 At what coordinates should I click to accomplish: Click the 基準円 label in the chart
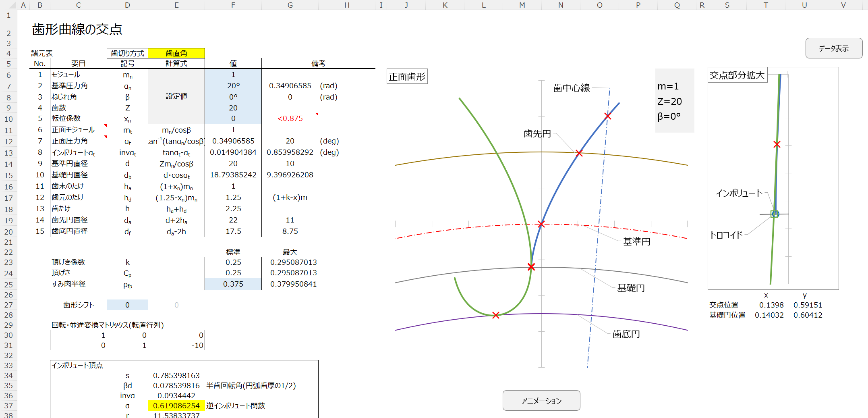(636, 241)
